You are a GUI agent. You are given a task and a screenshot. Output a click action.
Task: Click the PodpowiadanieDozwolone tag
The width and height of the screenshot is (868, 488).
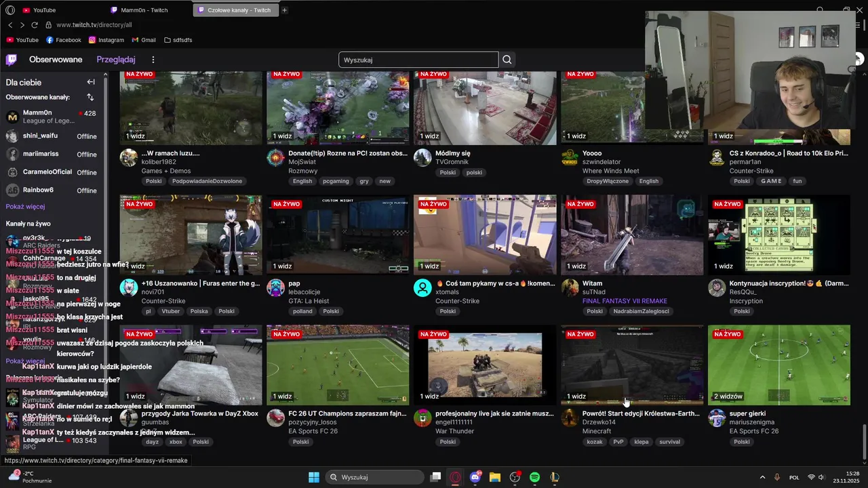pyautogui.click(x=207, y=181)
